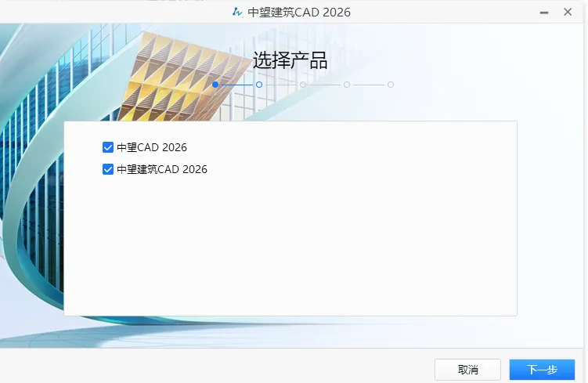The width and height of the screenshot is (588, 383).
Task: Click the 中望CAD 2026 label text
Action: [x=152, y=147]
